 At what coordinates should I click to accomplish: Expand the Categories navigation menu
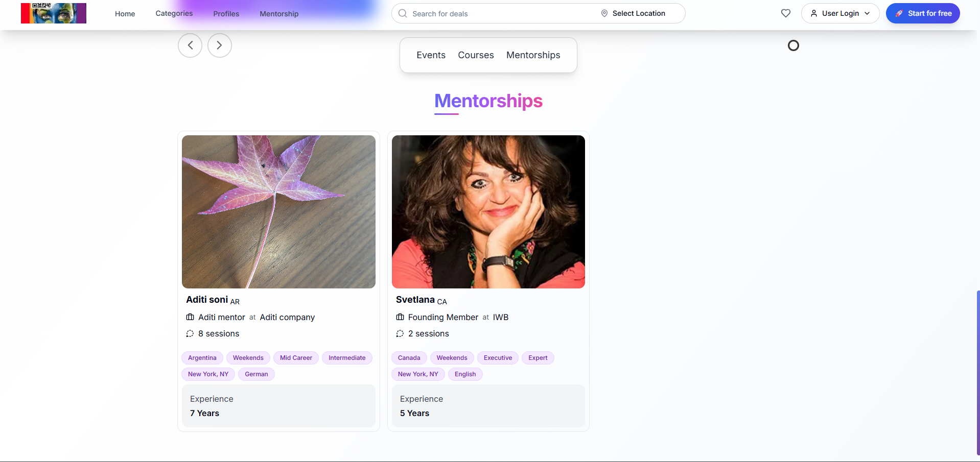(x=174, y=13)
